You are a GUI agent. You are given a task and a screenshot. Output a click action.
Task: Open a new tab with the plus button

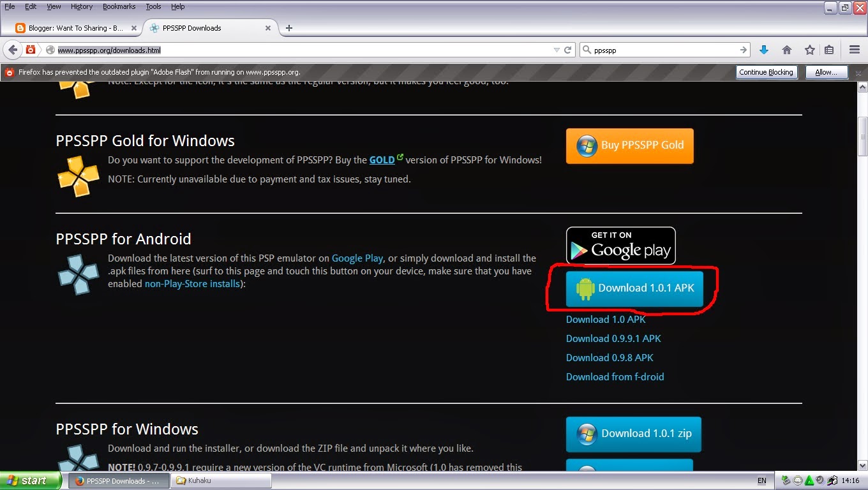click(x=289, y=28)
